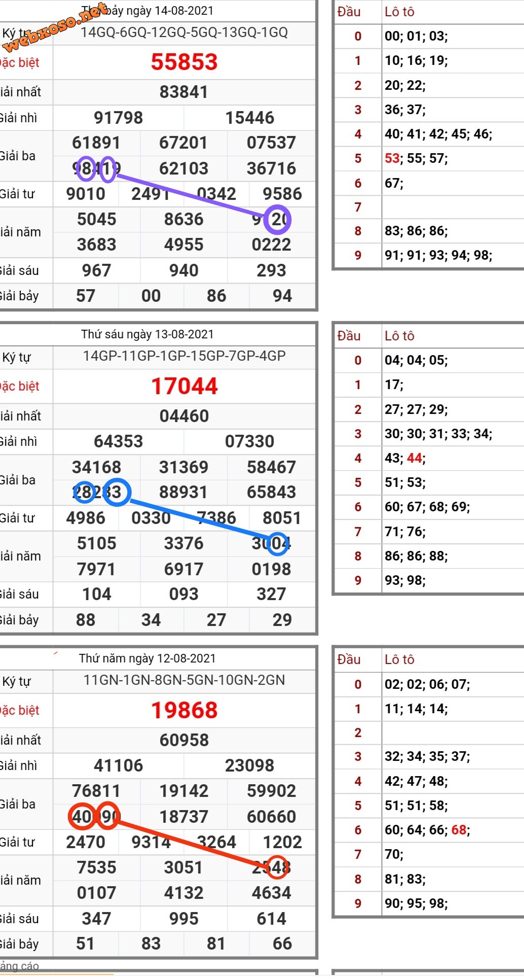Click third prize number 18737
This screenshot has height=980, width=524.
pyautogui.click(x=183, y=816)
